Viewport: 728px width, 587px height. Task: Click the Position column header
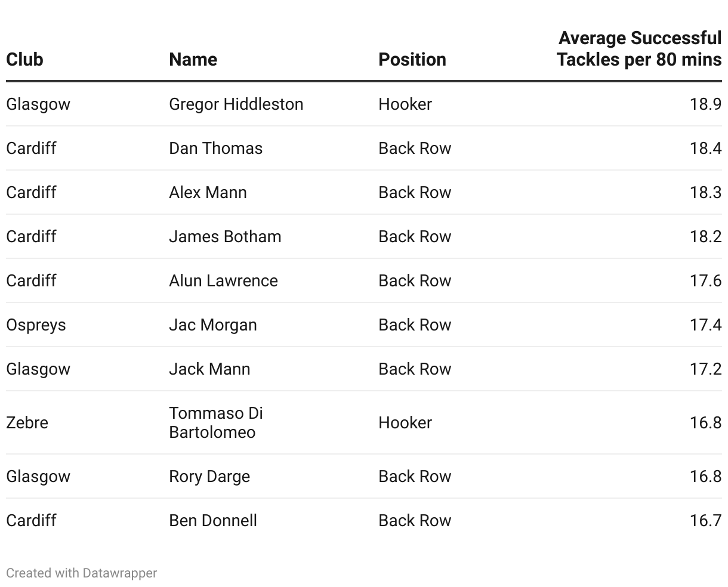point(412,60)
